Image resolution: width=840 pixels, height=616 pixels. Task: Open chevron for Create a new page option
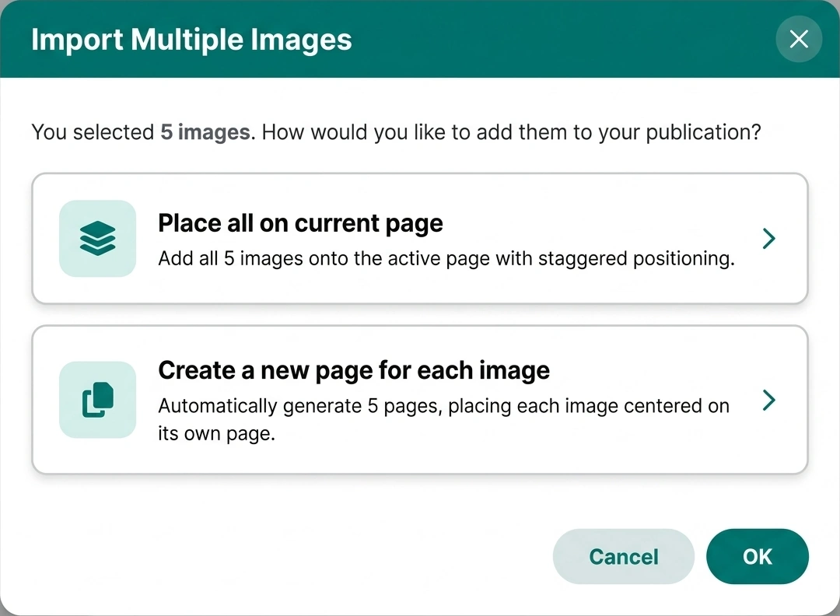(x=768, y=400)
